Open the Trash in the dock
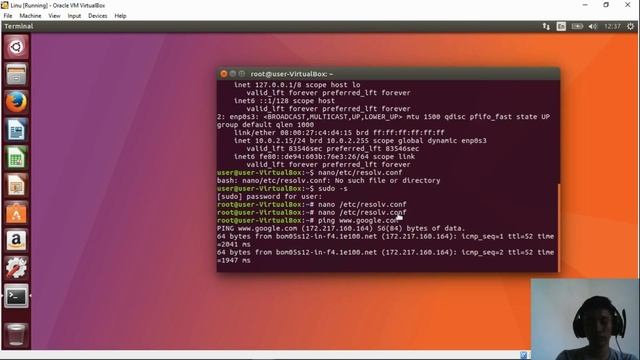640x360 pixels. [16, 334]
